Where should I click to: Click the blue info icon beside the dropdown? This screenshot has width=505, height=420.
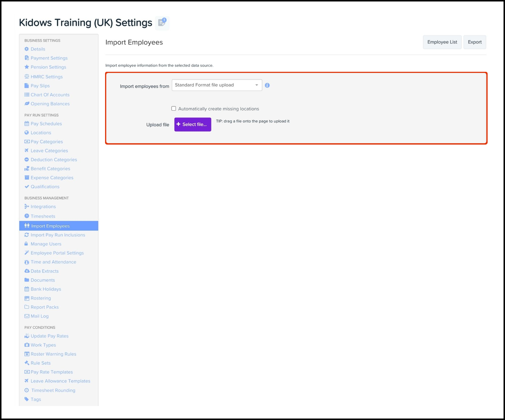(267, 85)
